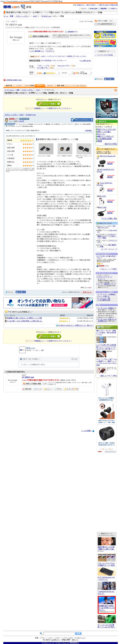Click the 価格.com logo in the header
The image size is (121, 644).
click(11, 7)
